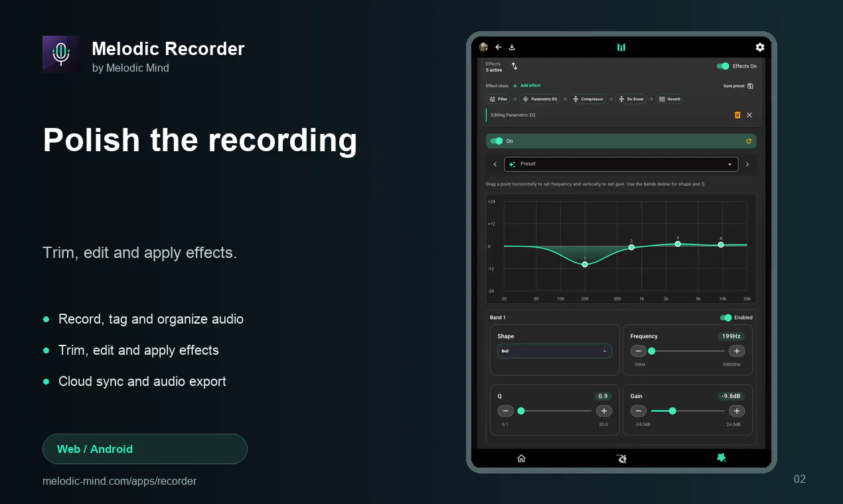Click the '5 active' effects label
Screen dimensions: 843x504
(494, 70)
